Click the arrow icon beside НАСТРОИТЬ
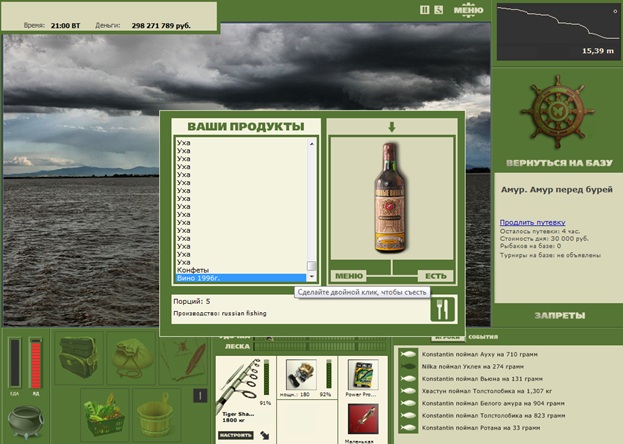 (x=265, y=435)
